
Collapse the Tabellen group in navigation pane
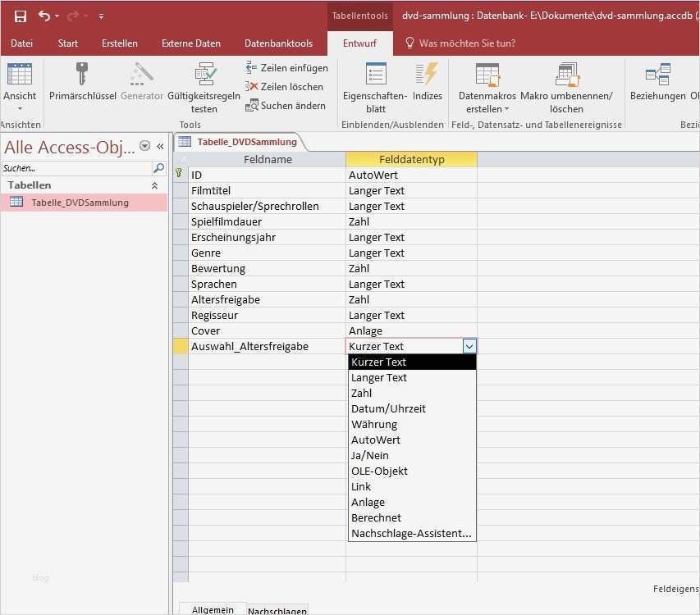(x=154, y=186)
